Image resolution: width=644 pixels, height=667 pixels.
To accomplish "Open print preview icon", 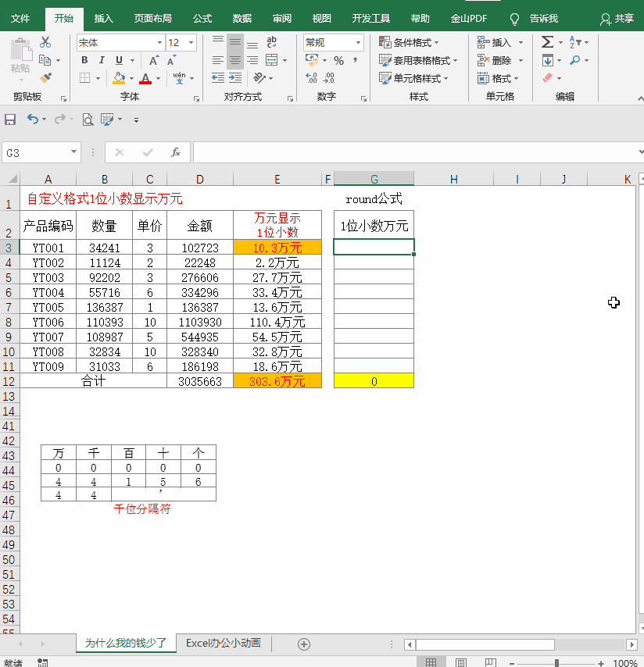I will coord(88,119).
